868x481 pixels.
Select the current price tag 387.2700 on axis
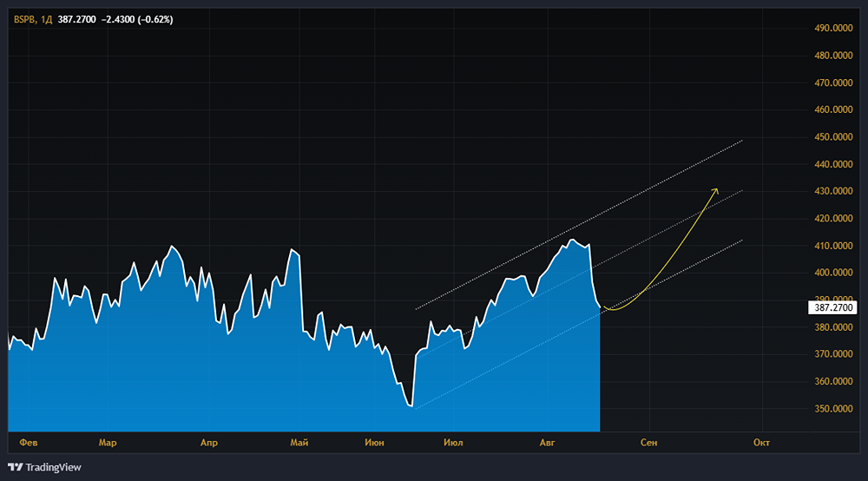[832, 307]
